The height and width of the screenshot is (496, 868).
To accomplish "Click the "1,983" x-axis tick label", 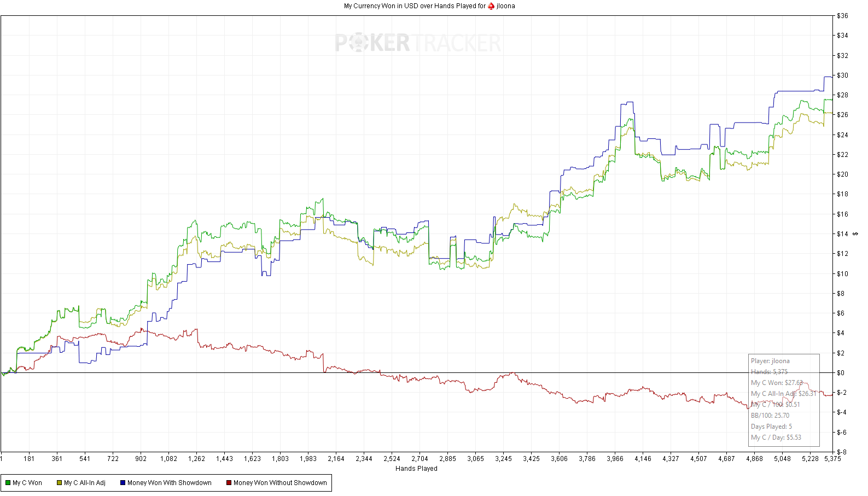I will (308, 459).
